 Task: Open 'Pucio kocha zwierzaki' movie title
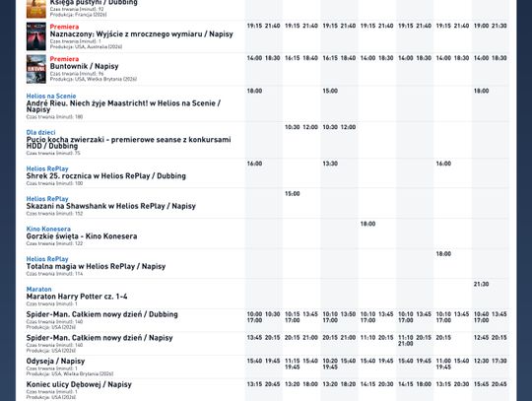pos(128,143)
